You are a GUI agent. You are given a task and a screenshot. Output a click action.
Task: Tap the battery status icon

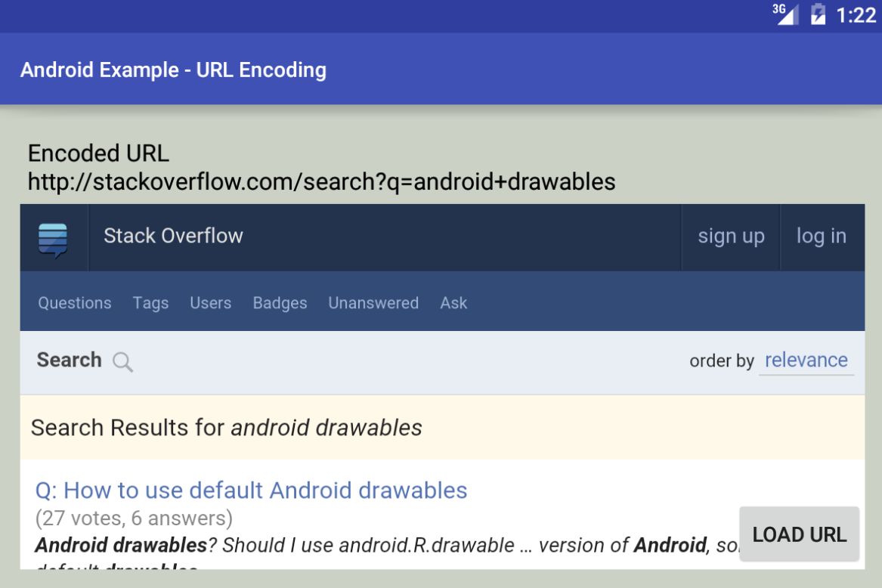coord(818,14)
